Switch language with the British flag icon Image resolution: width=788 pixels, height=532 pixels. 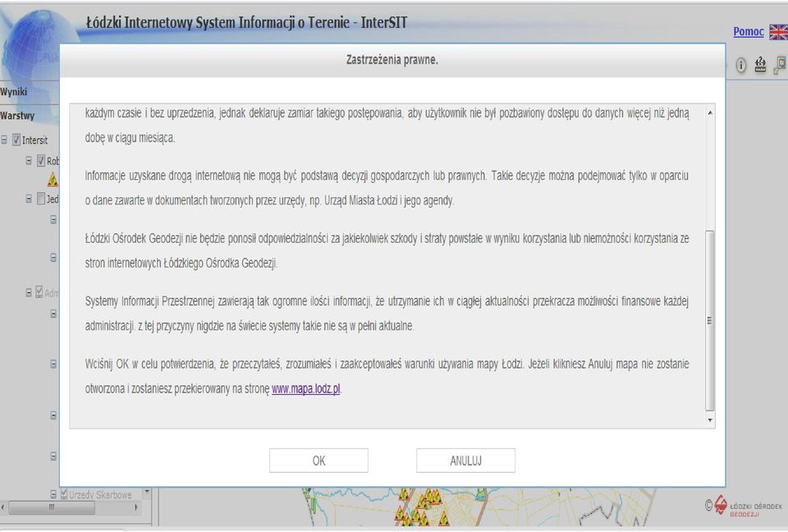point(778,32)
